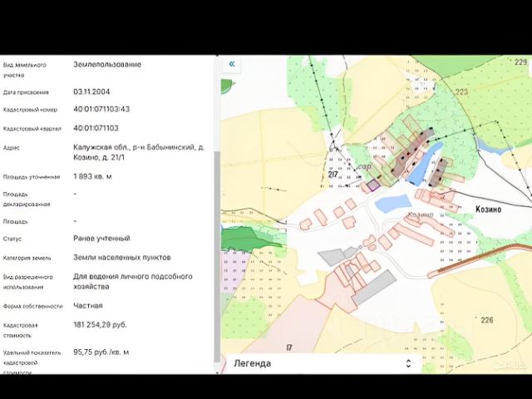Click the quarter number 229 on map

521,62
